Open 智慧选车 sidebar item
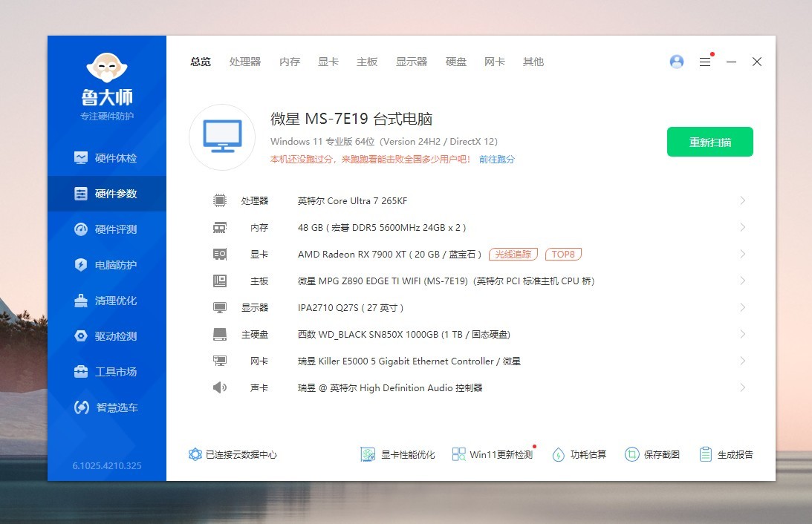 pos(107,407)
